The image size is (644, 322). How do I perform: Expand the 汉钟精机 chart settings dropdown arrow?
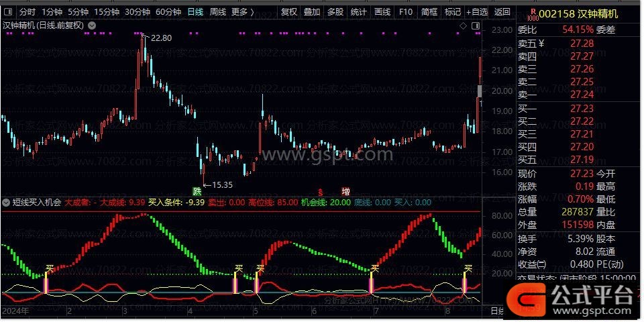(x=92, y=25)
